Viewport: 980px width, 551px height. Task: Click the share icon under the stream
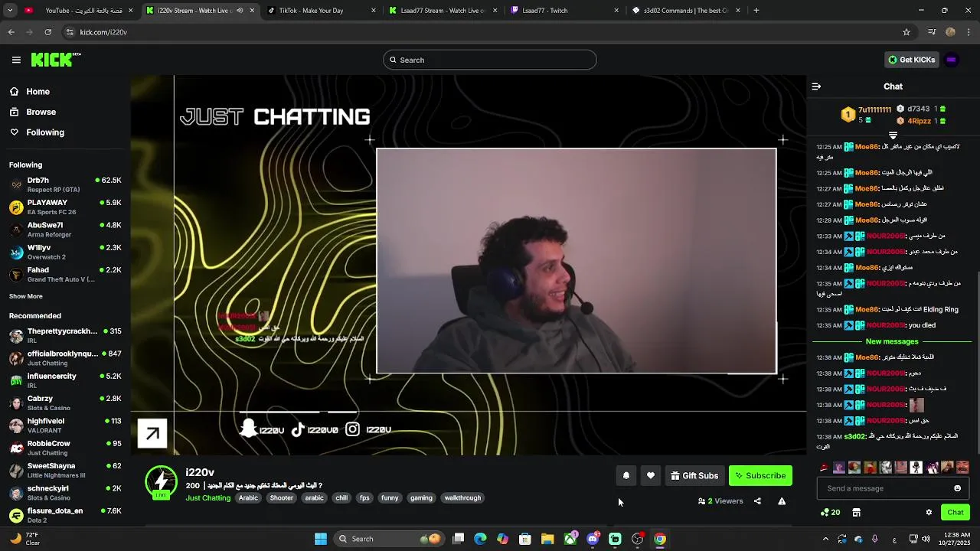757,501
